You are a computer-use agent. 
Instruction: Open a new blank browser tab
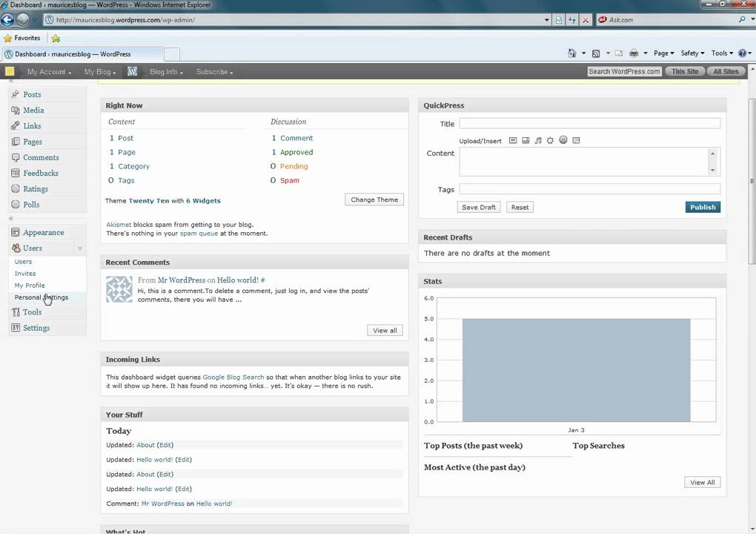pyautogui.click(x=172, y=54)
